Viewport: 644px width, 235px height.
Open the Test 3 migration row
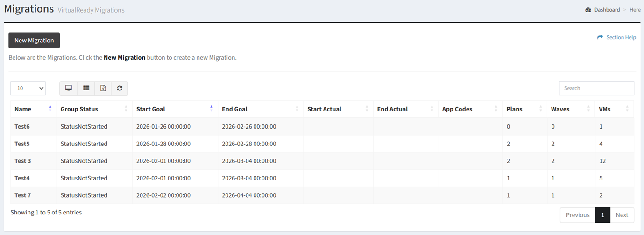322,161
